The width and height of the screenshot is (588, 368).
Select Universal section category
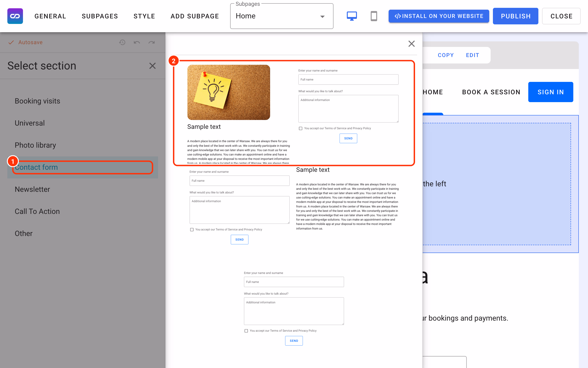coord(83,123)
